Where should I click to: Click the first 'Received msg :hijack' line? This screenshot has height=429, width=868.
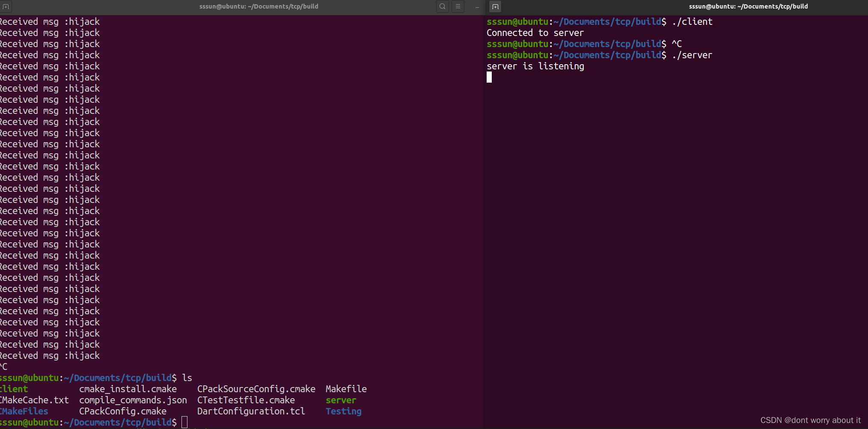coord(50,21)
